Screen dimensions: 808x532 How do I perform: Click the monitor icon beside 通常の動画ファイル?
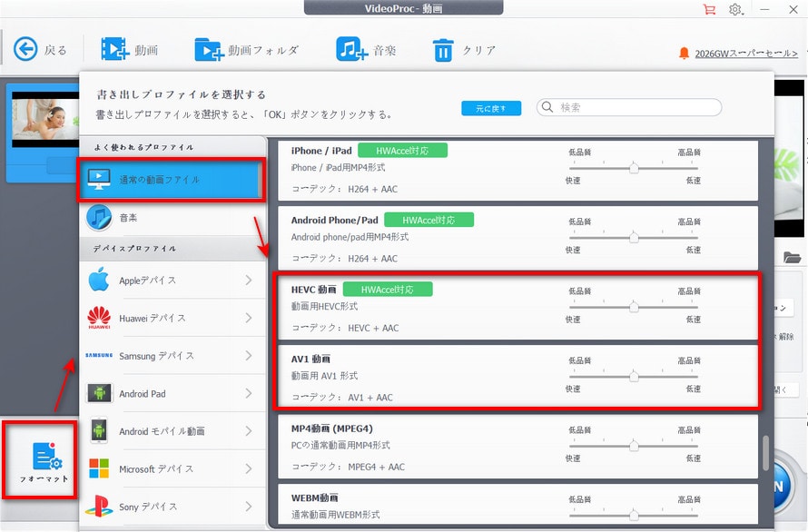98,179
